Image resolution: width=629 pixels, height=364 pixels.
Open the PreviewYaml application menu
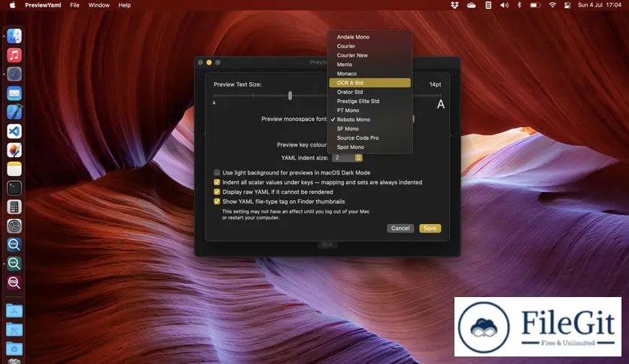click(x=43, y=5)
